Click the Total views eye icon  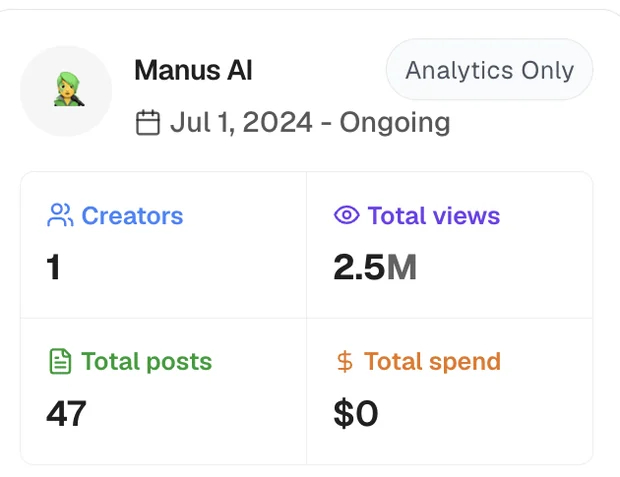pyautogui.click(x=346, y=215)
